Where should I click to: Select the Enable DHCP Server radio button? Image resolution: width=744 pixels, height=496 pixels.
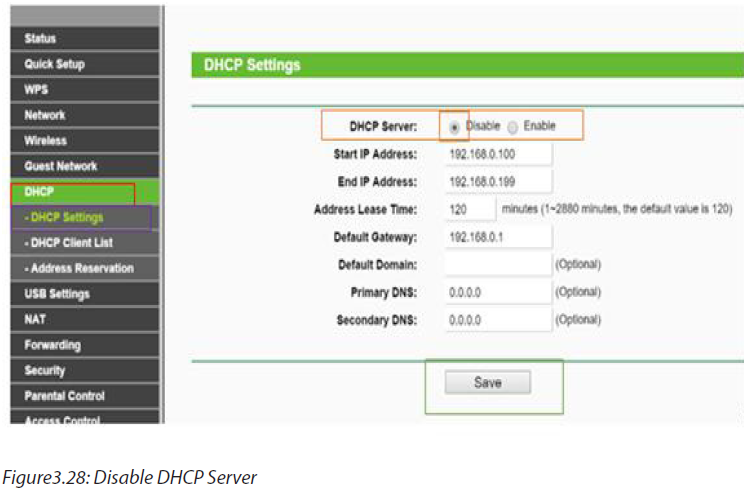(x=512, y=127)
